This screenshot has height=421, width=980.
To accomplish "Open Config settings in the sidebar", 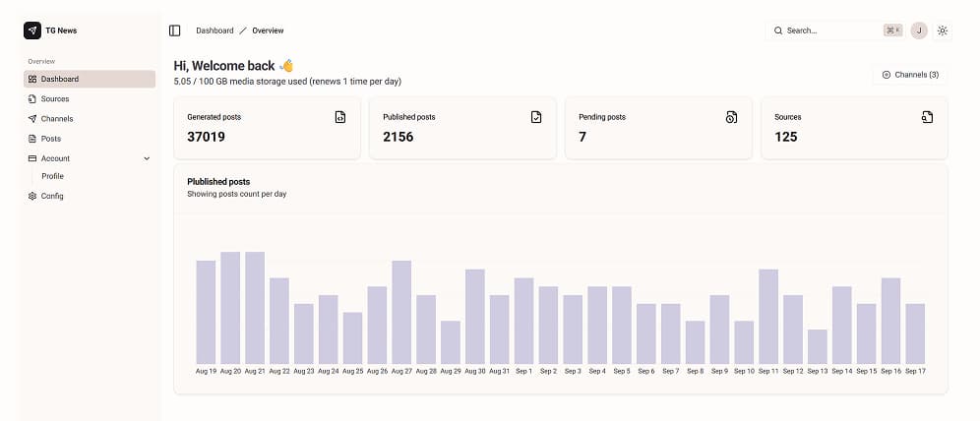I will (52, 196).
